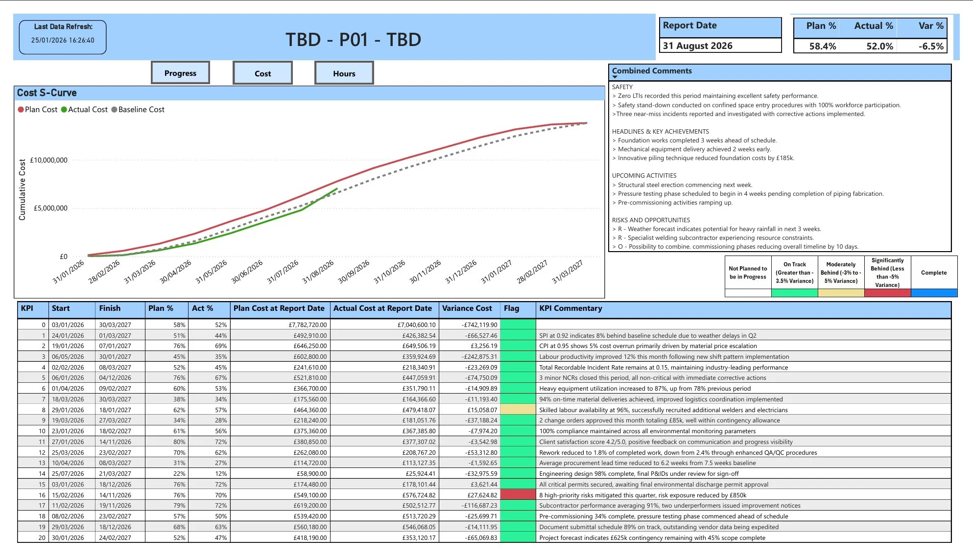Click the green On Track legend swatch

794,293
